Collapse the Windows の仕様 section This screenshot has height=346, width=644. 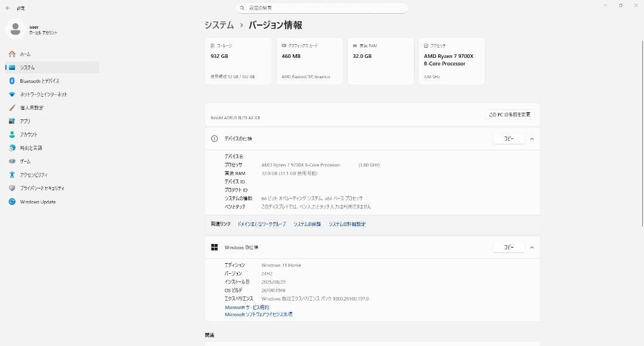click(x=532, y=247)
